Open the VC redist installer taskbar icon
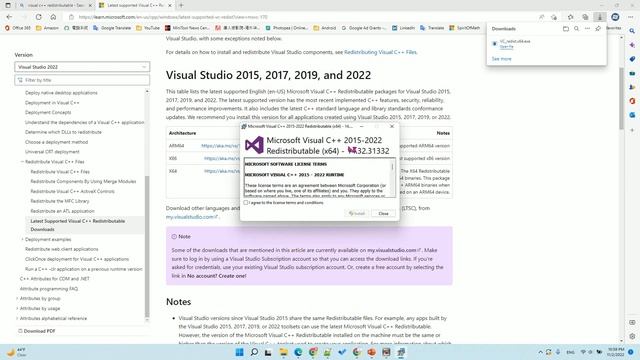This screenshot has height=360, width=640. tap(401, 352)
